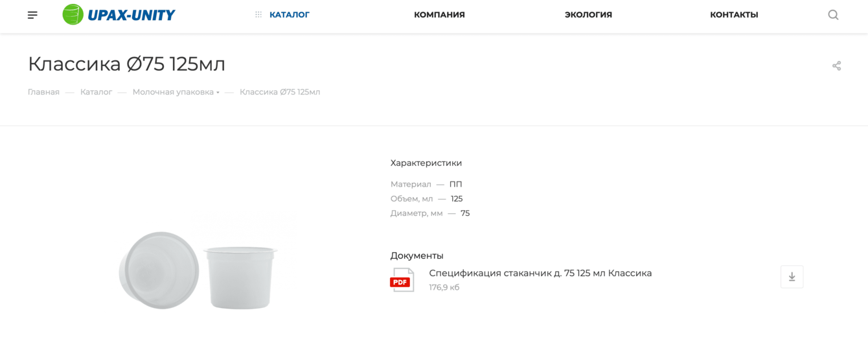Download the specification via arrow button

tap(792, 277)
